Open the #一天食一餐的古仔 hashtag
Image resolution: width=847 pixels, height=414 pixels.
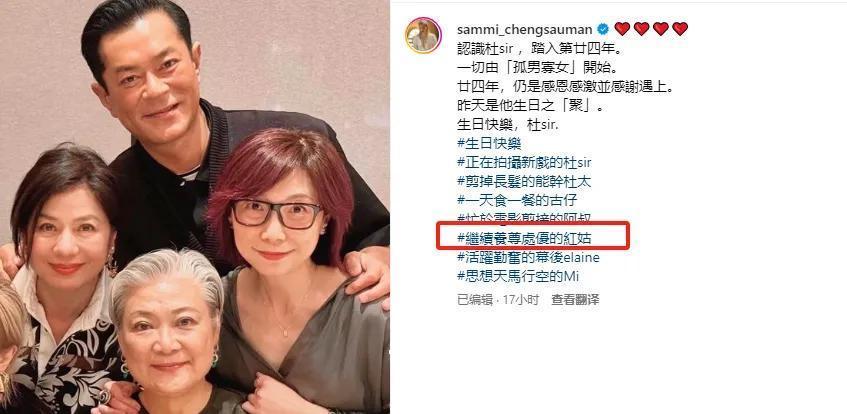coord(517,201)
